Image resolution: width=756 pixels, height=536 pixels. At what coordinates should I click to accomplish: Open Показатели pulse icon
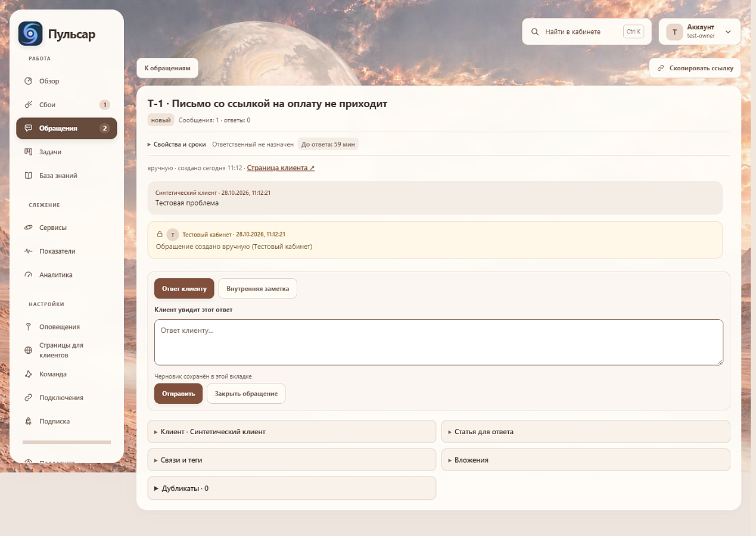pos(28,251)
